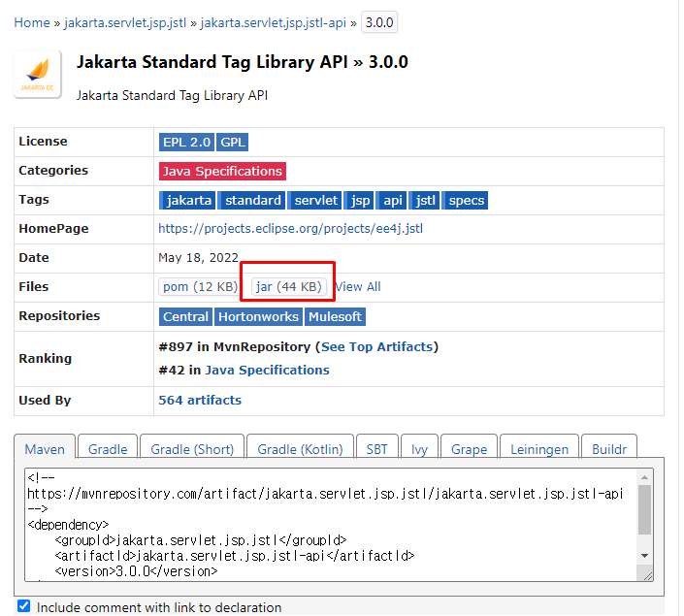Click the snippet scrollbar thumb
The image size is (684, 616).
point(644,509)
